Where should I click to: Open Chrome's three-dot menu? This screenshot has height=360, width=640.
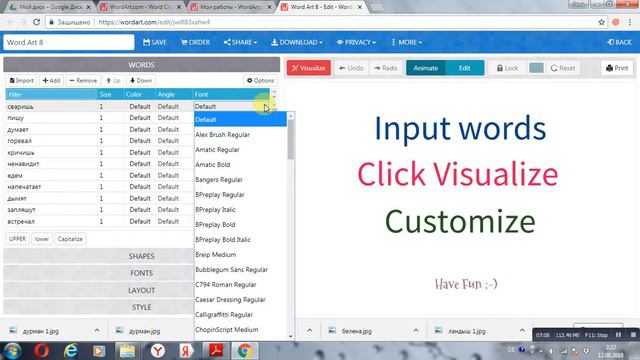point(631,22)
